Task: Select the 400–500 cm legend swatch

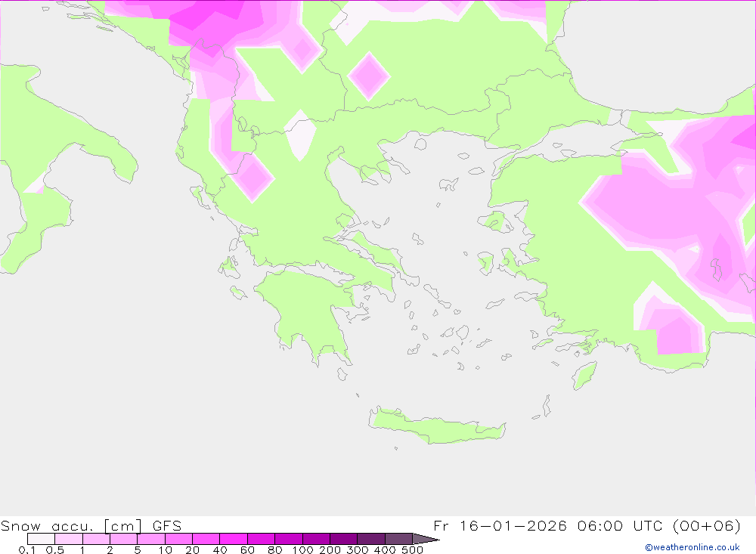Action: pos(398,539)
